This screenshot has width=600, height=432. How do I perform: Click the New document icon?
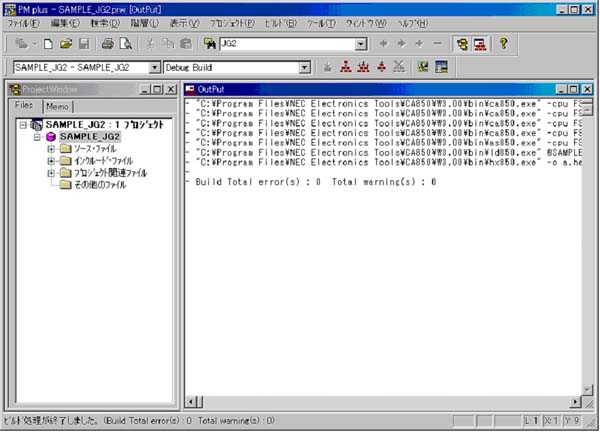(x=47, y=44)
